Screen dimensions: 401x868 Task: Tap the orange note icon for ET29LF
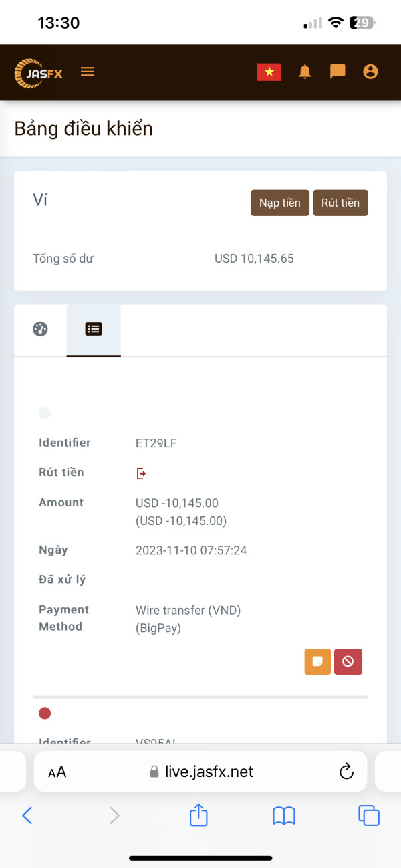[x=317, y=662]
